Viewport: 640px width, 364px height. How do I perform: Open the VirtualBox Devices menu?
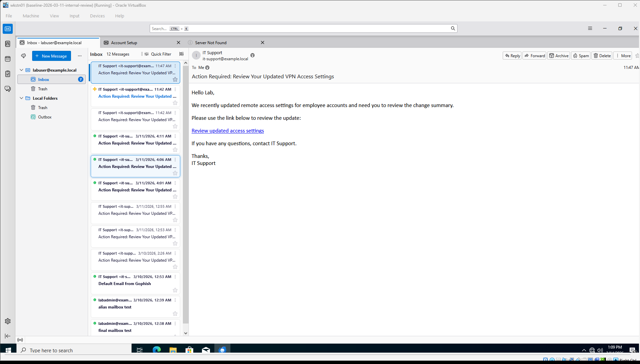tap(97, 16)
